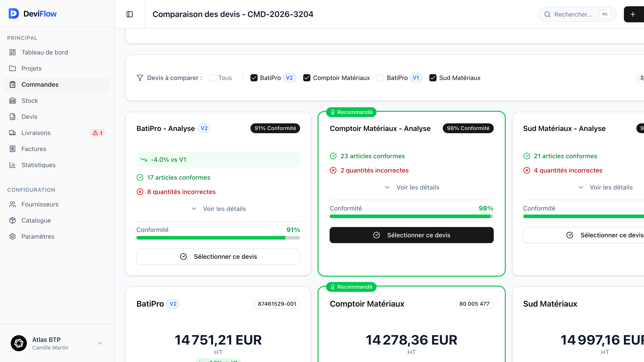Select the Sud Matériaux devis button
The image size is (644, 362).
tap(583, 235)
